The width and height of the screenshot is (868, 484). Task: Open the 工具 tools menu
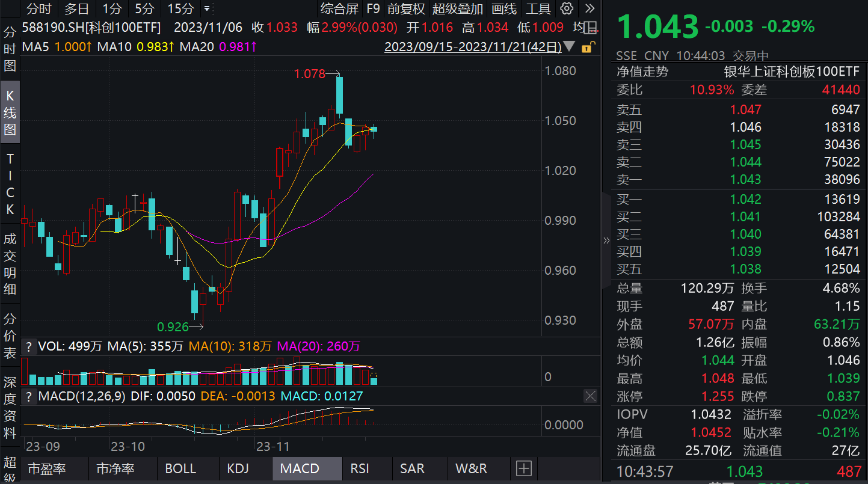click(x=538, y=9)
